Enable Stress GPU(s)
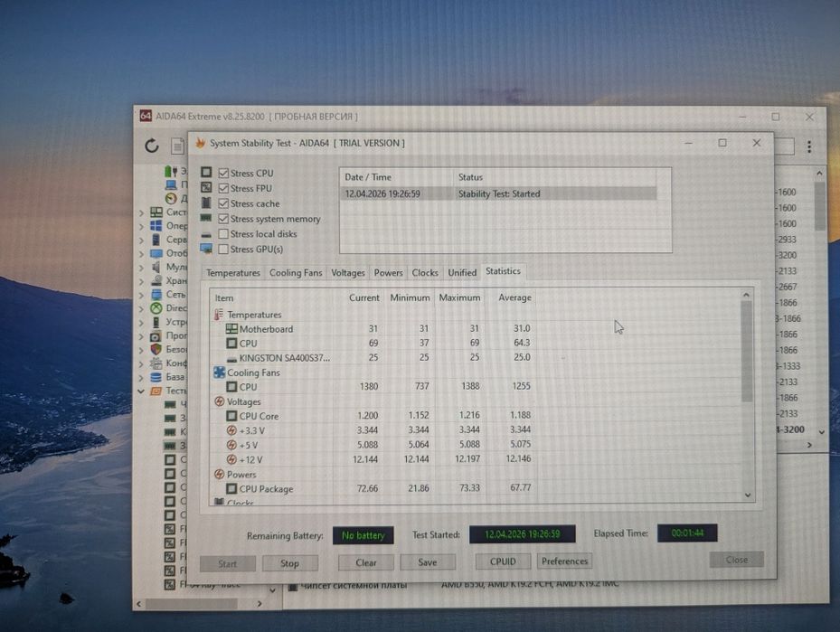 pyautogui.click(x=223, y=249)
